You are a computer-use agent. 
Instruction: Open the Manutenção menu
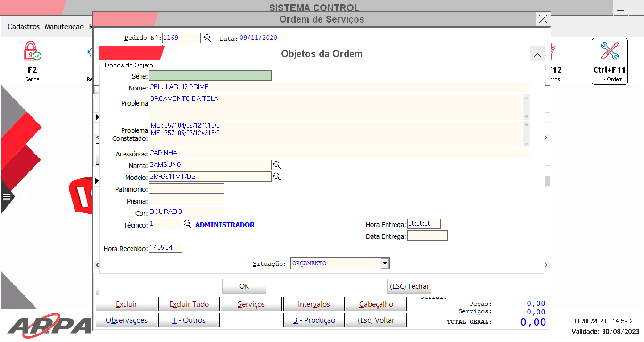pos(64,27)
